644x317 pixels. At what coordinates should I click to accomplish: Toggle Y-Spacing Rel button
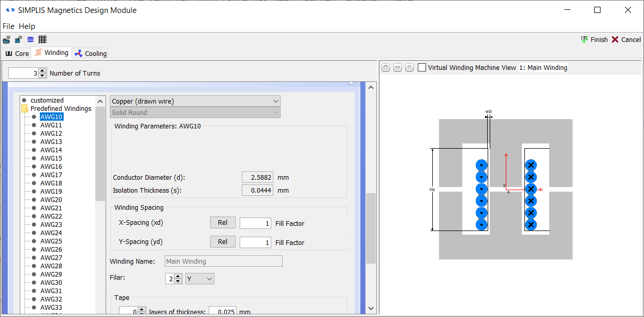[223, 242]
